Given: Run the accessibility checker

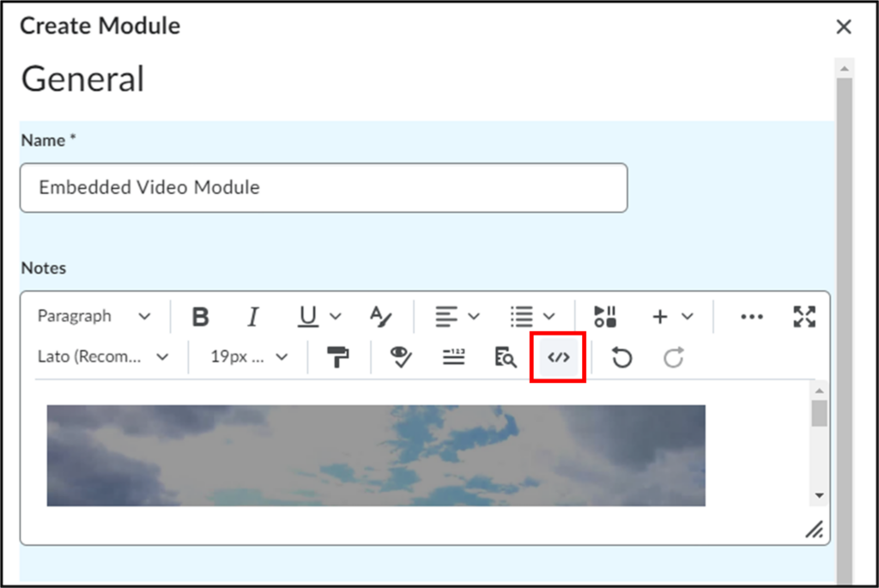Looking at the screenshot, I should pos(401,357).
